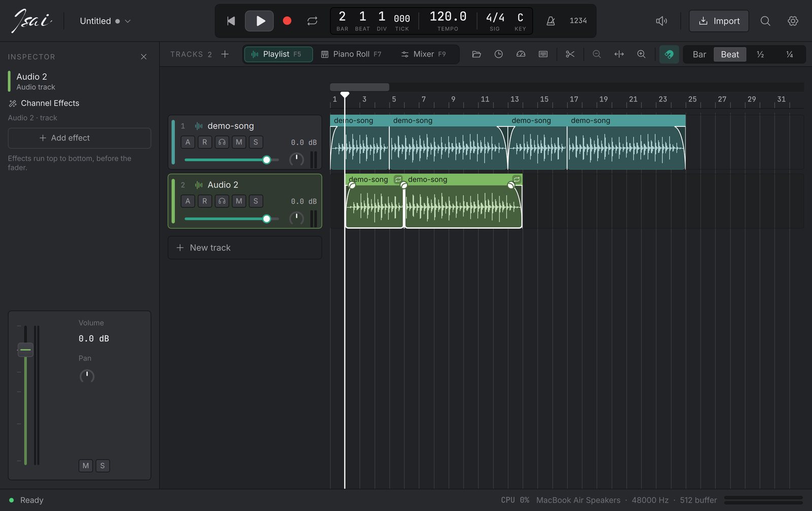
Task: Toggle loop playback in transport bar
Action: tap(312, 21)
